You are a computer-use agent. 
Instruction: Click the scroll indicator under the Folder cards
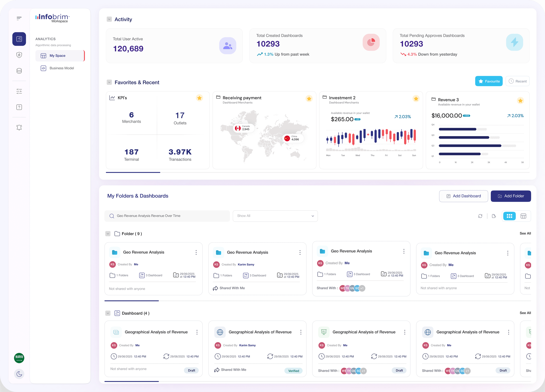coord(131,301)
